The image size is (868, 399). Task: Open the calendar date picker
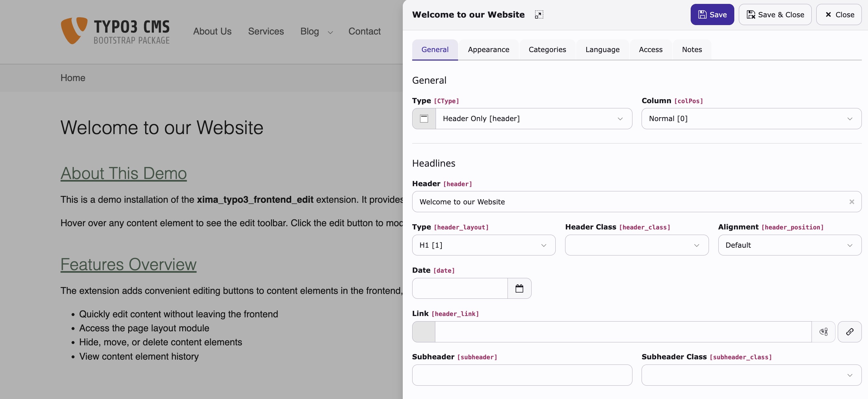(x=519, y=288)
